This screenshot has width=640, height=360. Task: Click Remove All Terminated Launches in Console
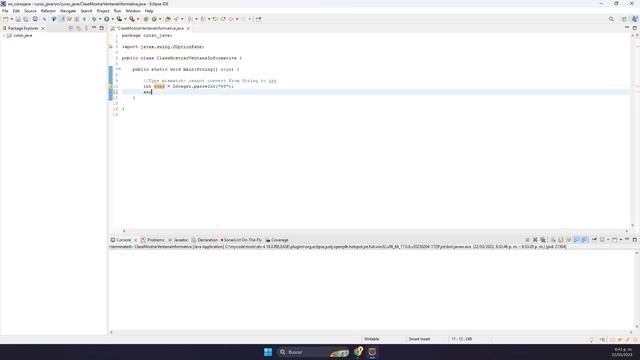(543, 240)
